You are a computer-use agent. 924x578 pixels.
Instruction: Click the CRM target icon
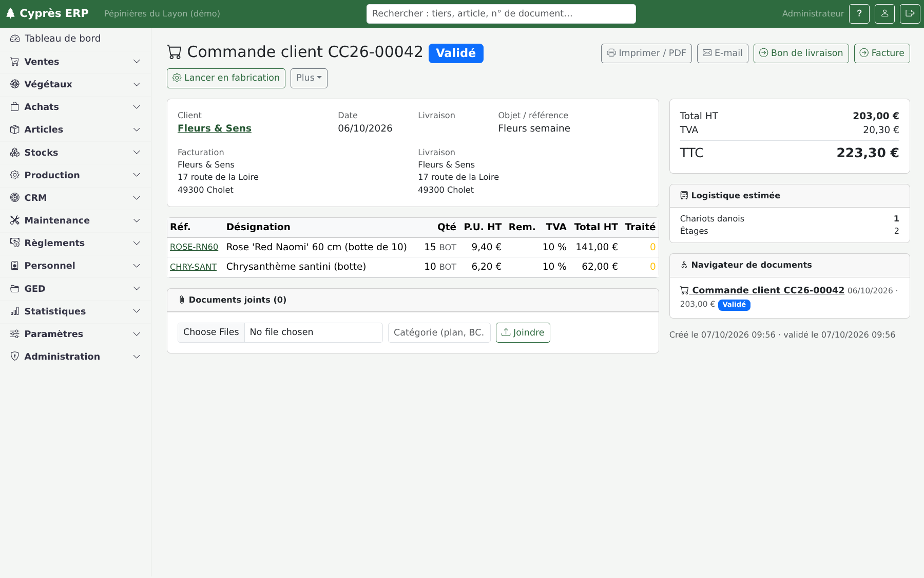15,198
